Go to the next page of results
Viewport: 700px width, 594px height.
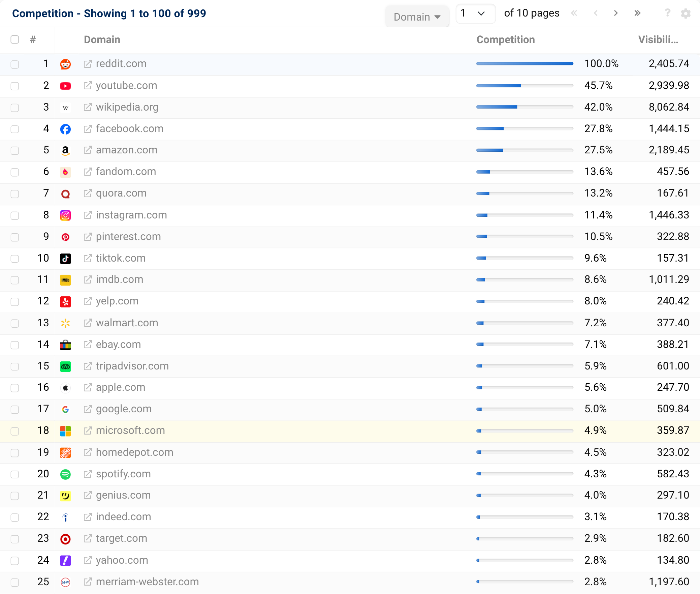pos(615,13)
